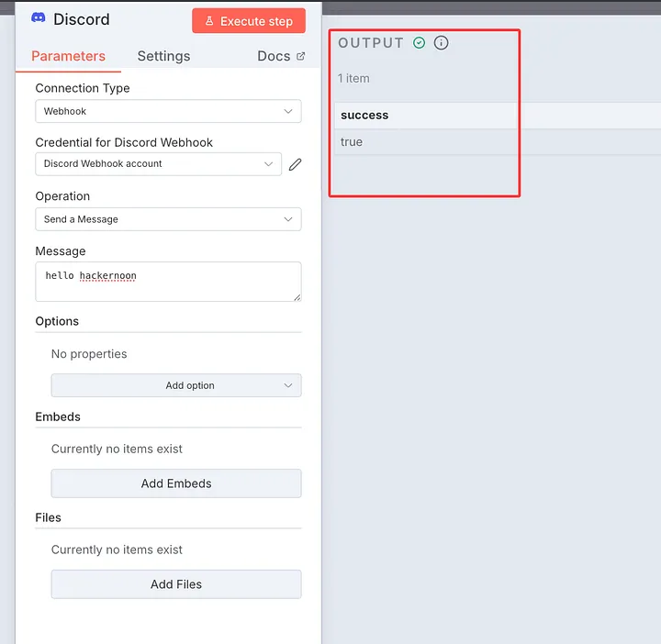Click the external link icon next to Docs
Screen dimensions: 661x644
[300, 56]
